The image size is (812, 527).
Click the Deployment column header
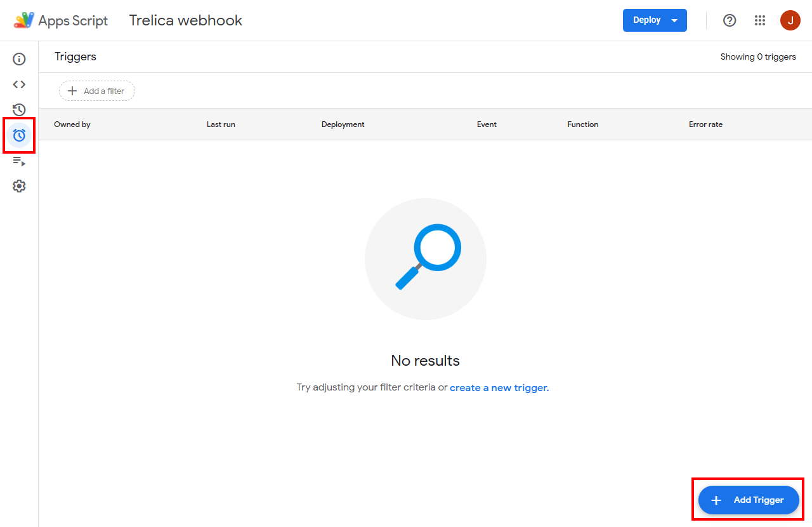[343, 124]
